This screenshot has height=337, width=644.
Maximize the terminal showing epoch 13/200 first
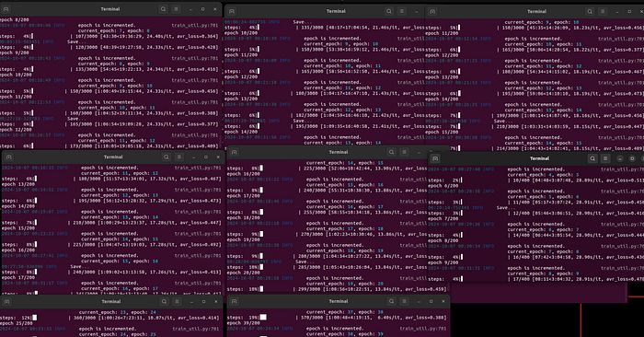pyautogui.click(x=206, y=157)
